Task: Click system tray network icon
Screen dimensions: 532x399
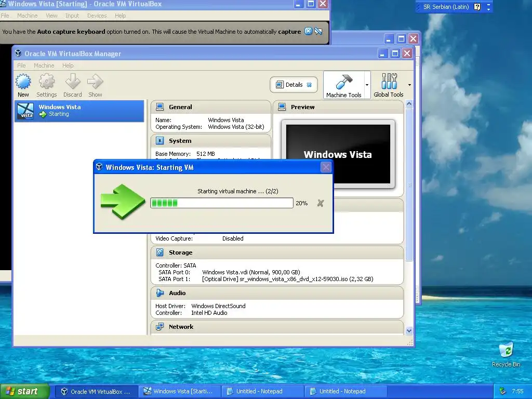Action: pos(503,391)
